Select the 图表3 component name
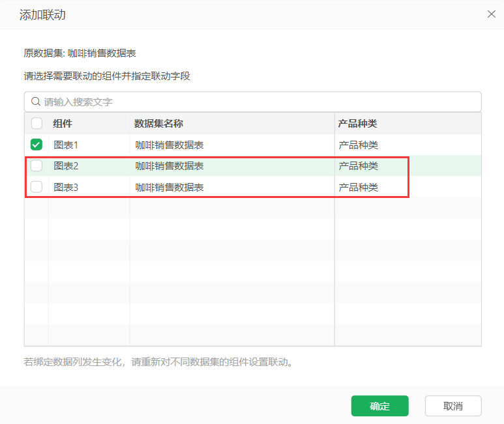 click(66, 187)
